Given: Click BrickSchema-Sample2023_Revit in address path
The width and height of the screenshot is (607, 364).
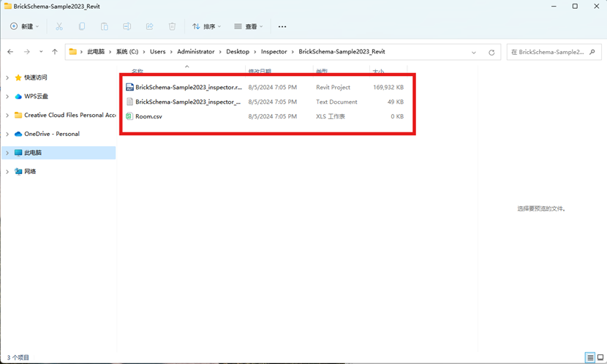Looking at the screenshot, I should click(342, 51).
